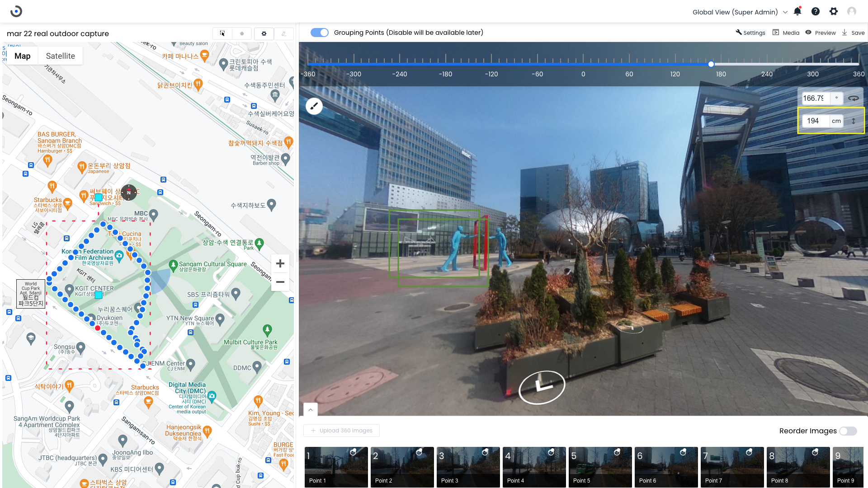Click the MBC map marker
Viewport: 868px width, 488px height.
tap(154, 215)
